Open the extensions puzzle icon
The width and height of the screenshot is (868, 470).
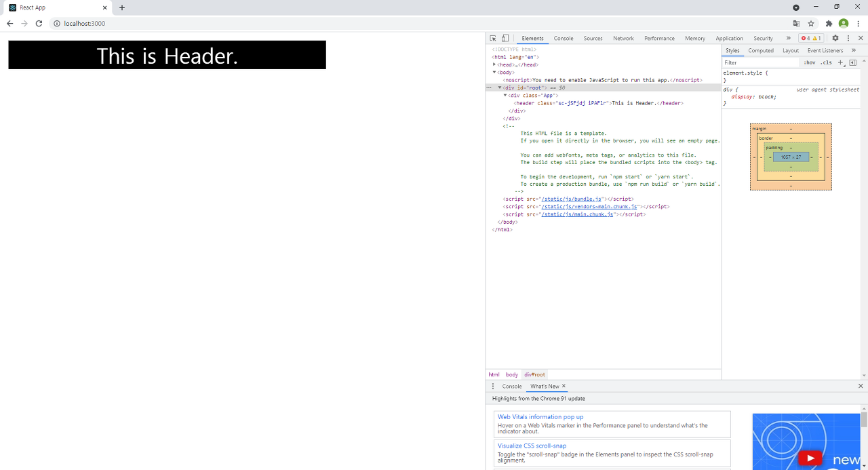pos(829,23)
